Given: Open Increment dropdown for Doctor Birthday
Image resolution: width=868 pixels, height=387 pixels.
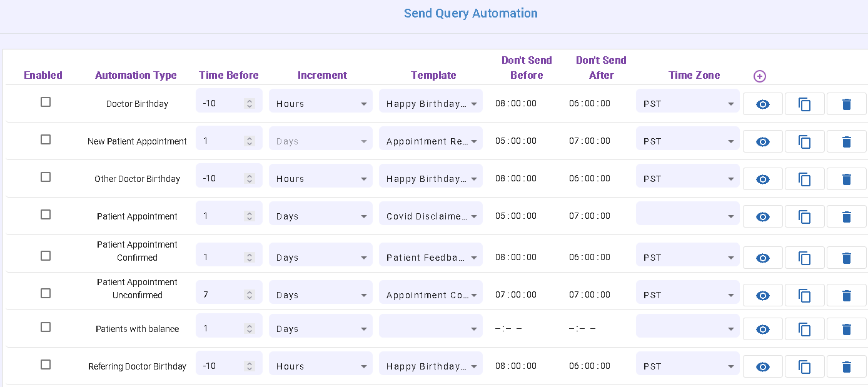Looking at the screenshot, I should (320, 104).
